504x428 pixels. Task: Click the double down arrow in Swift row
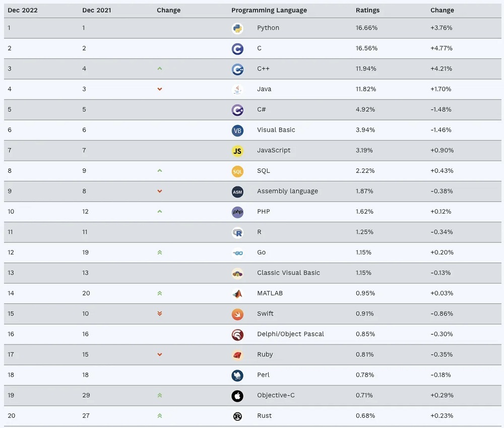[160, 314]
